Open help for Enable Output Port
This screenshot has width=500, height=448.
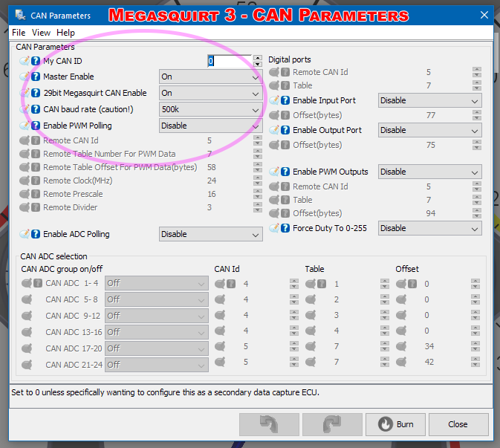285,130
